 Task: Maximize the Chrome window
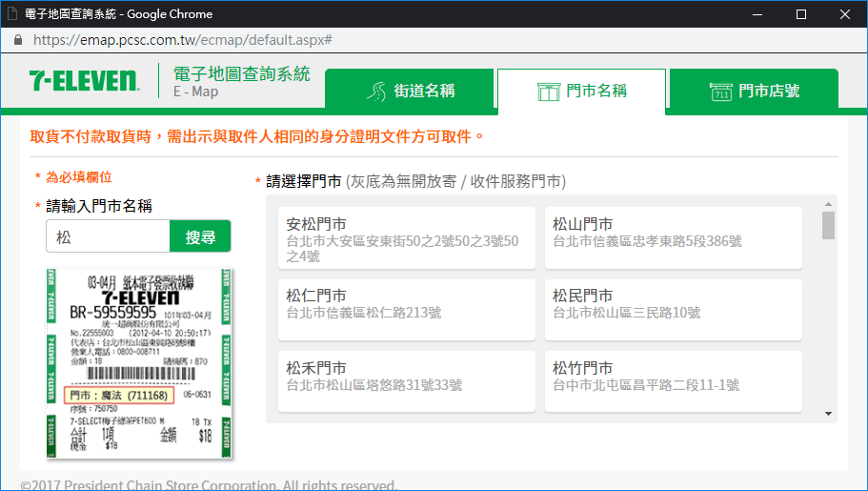801,14
